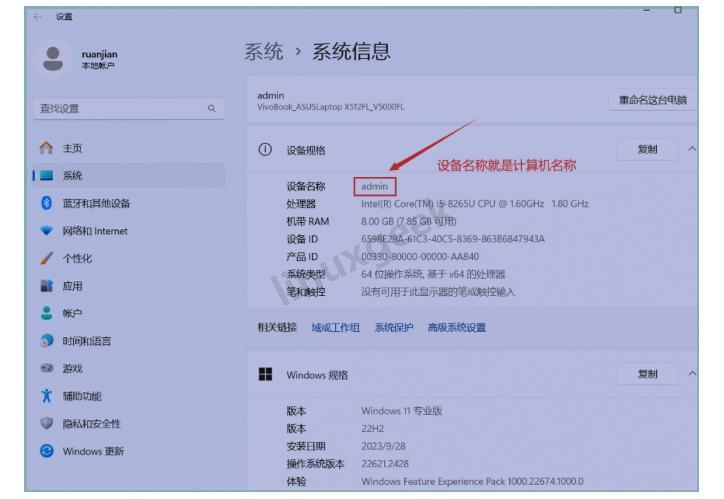
Task: Click the admin device name value
Action: pyautogui.click(x=374, y=186)
